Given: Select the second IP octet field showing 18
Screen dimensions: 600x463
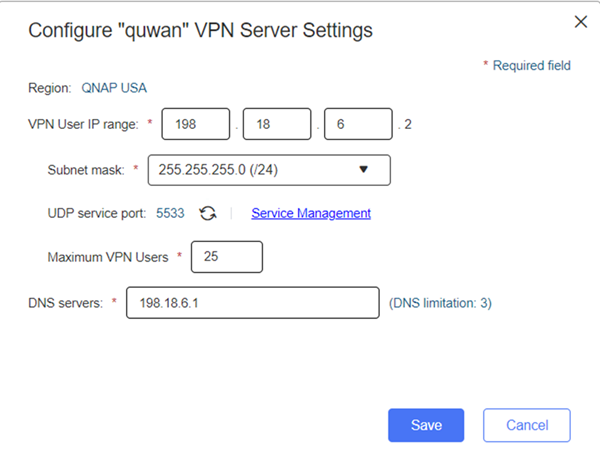Looking at the screenshot, I should tap(277, 124).
